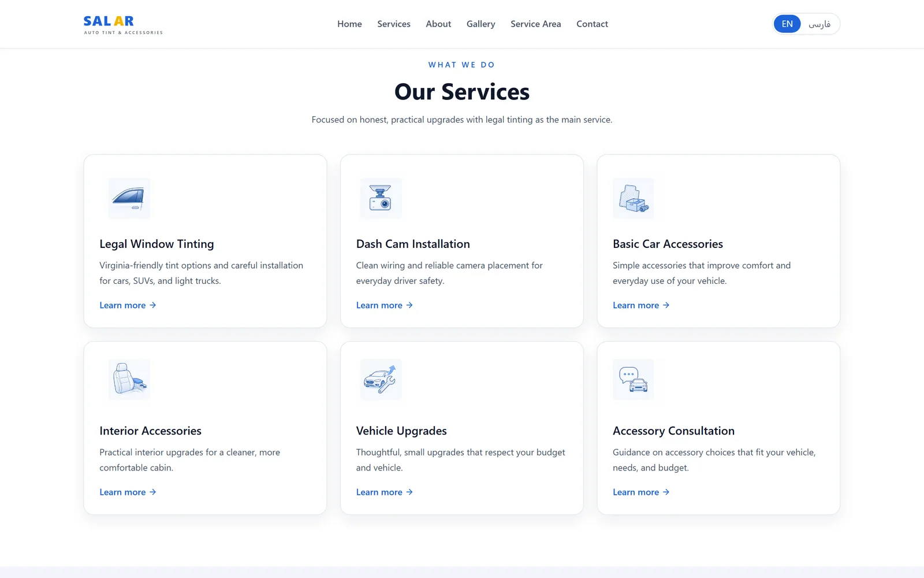
Task: Learn more about Accessory Consultation
Action: click(x=641, y=492)
